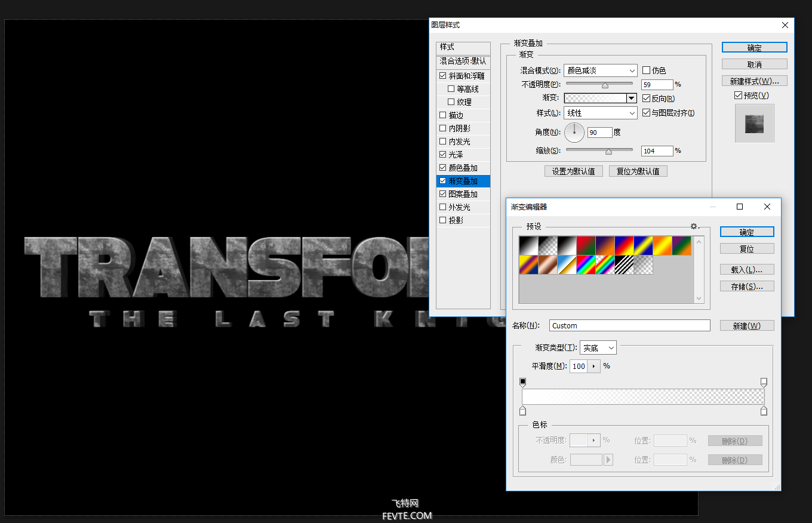Pick the orange-yellow-orange gradient preset
Screen dimensions: 812x523
pyautogui.click(x=662, y=246)
